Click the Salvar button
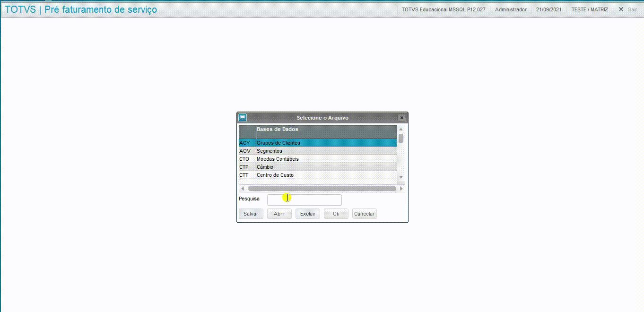 coord(251,214)
